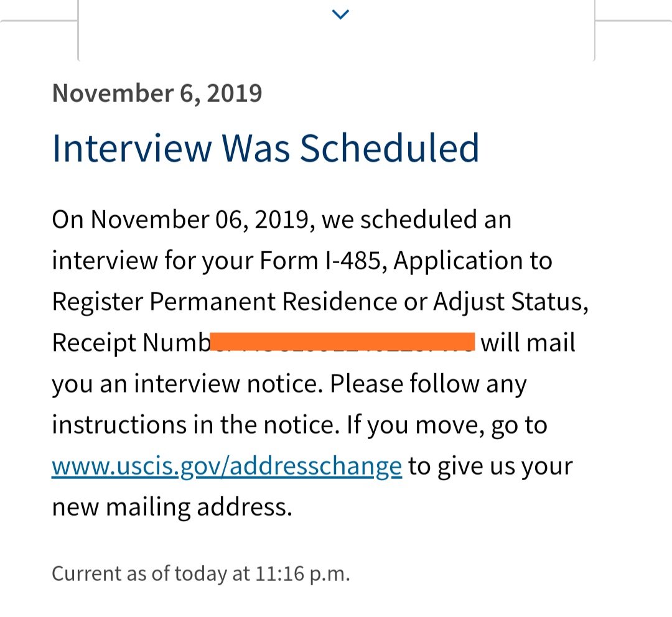Click the Current as of today timestamp

click(x=201, y=573)
